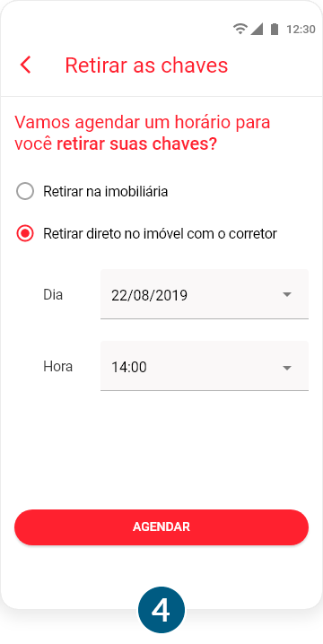This screenshot has width=323, height=644.
Task: Open the Dia date dropdown arrow
Action: pyautogui.click(x=287, y=294)
